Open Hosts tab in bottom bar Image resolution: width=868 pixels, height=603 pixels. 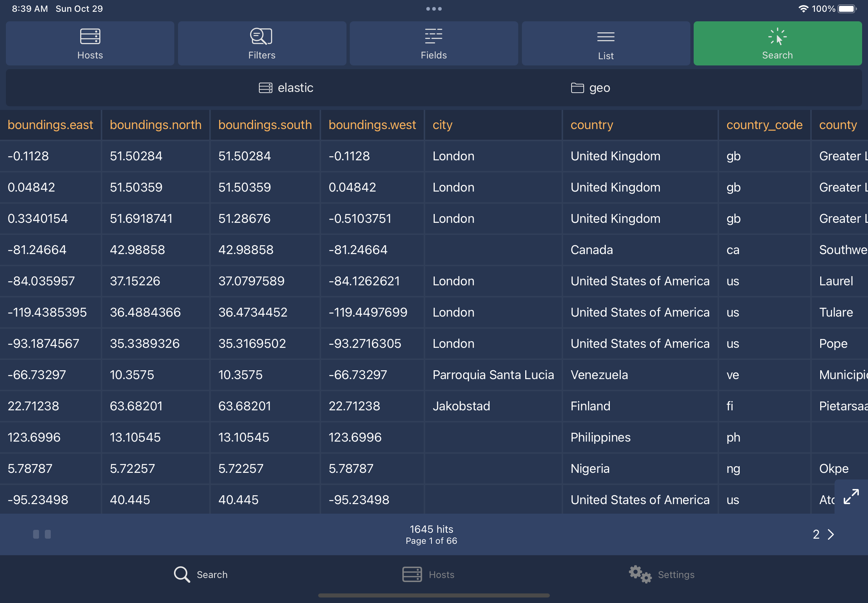tap(428, 574)
